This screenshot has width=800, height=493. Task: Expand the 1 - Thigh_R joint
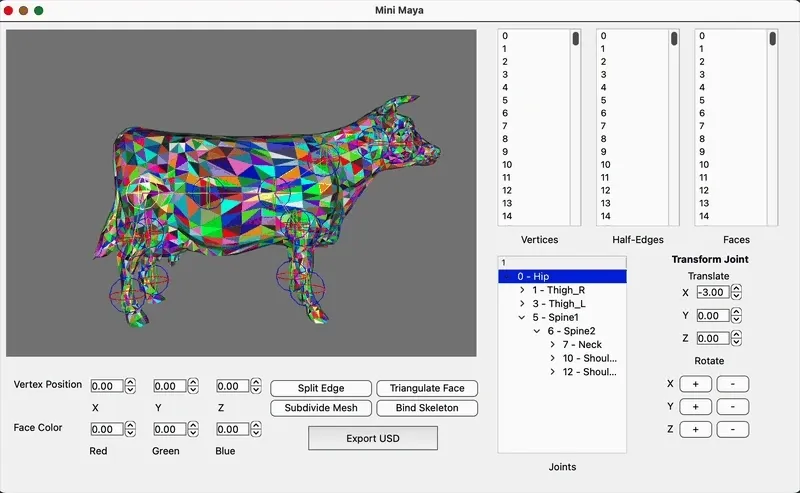pos(522,290)
